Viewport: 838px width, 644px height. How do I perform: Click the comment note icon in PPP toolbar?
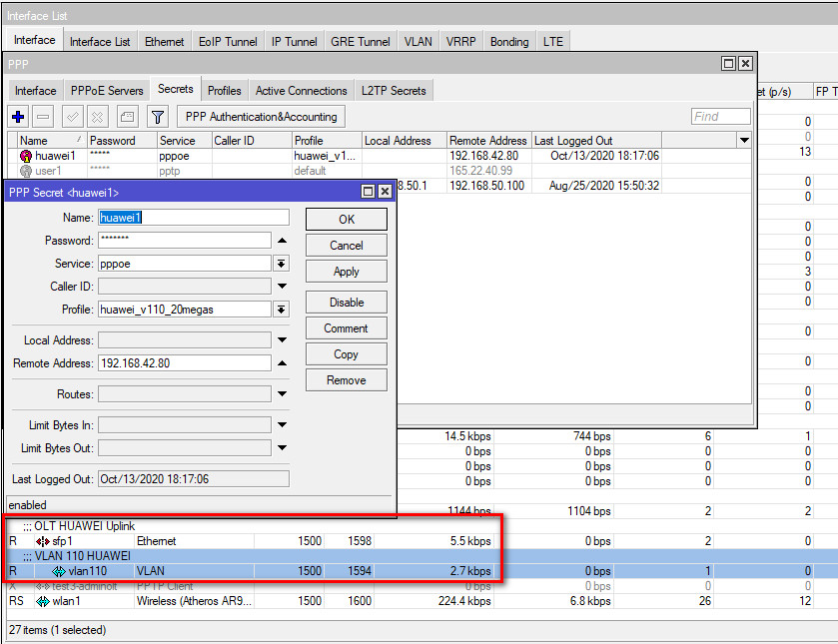click(x=127, y=117)
